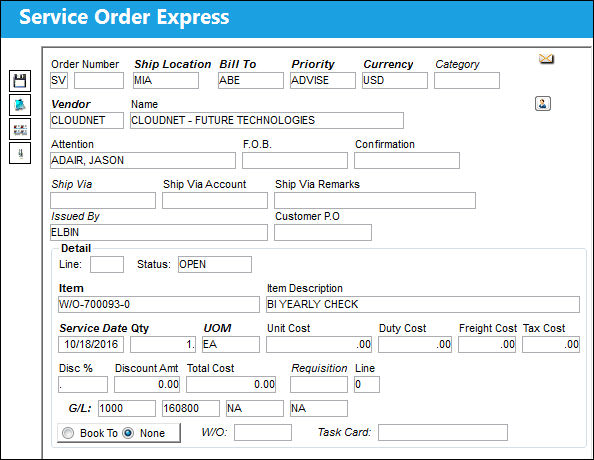Image resolution: width=594 pixels, height=460 pixels.
Task: Click the Vendor label
Action: point(71,104)
